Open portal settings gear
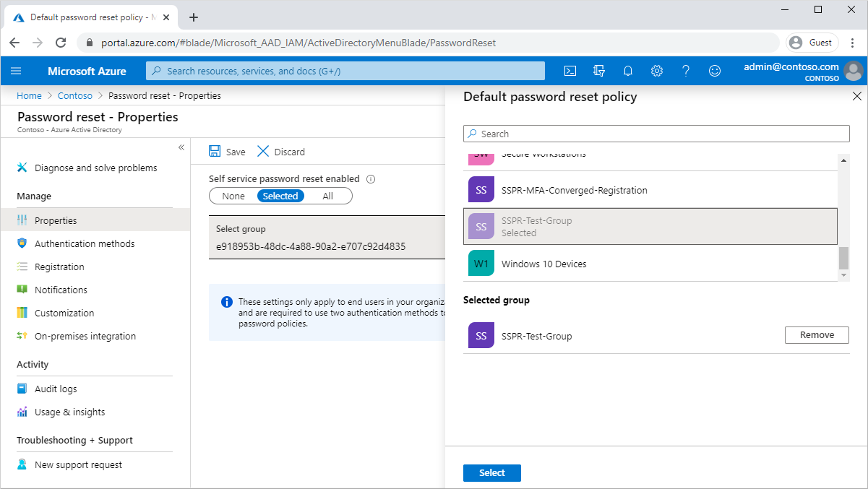Screen dimensions: 868x489 coord(657,71)
